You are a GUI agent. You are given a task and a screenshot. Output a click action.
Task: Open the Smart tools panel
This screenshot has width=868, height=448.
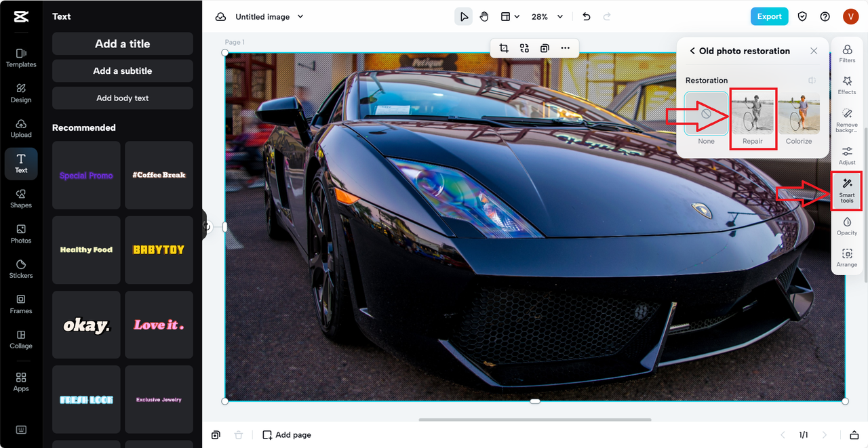pos(847,190)
